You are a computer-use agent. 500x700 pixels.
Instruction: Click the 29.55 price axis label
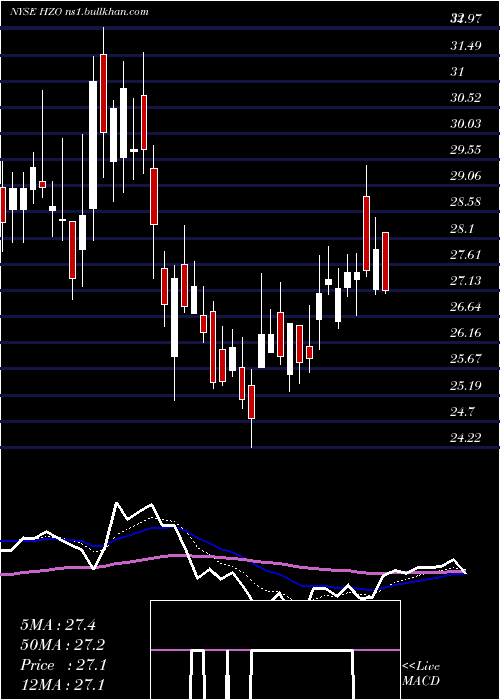[466, 150]
